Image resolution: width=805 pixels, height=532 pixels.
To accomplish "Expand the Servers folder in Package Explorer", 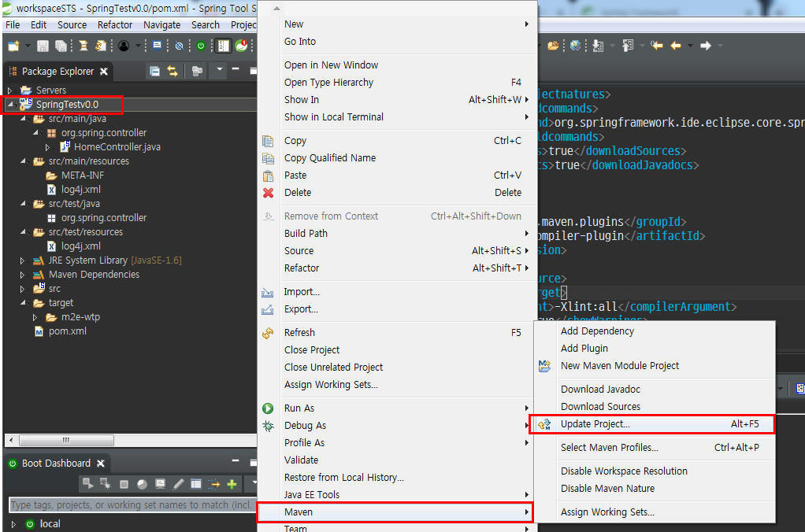I will (9, 91).
